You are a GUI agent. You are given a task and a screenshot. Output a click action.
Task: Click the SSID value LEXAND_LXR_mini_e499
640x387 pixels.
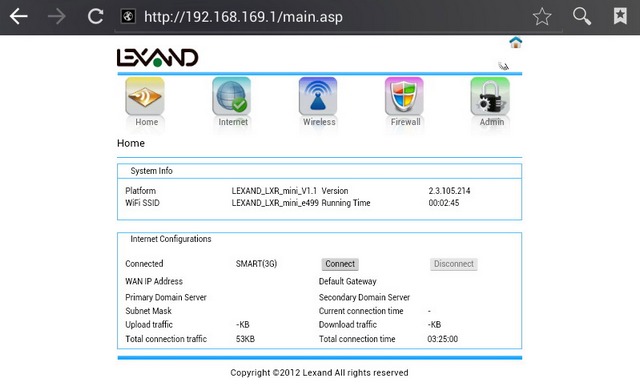click(x=275, y=203)
